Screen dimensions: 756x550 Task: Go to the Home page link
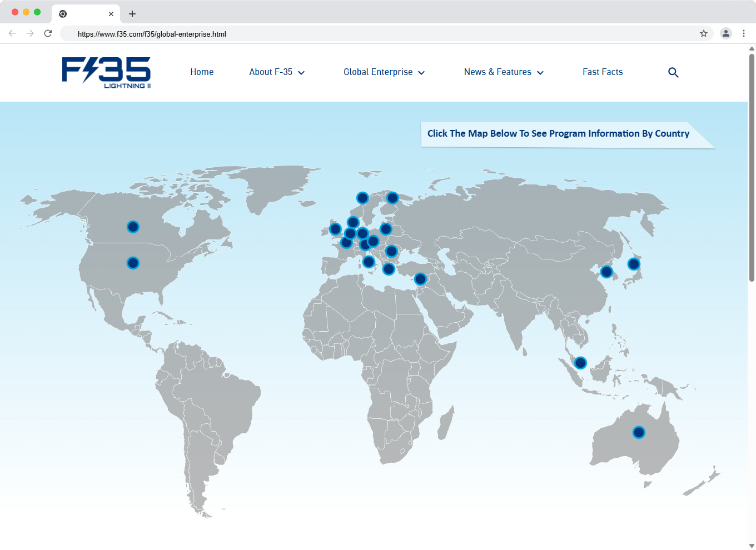(x=202, y=72)
